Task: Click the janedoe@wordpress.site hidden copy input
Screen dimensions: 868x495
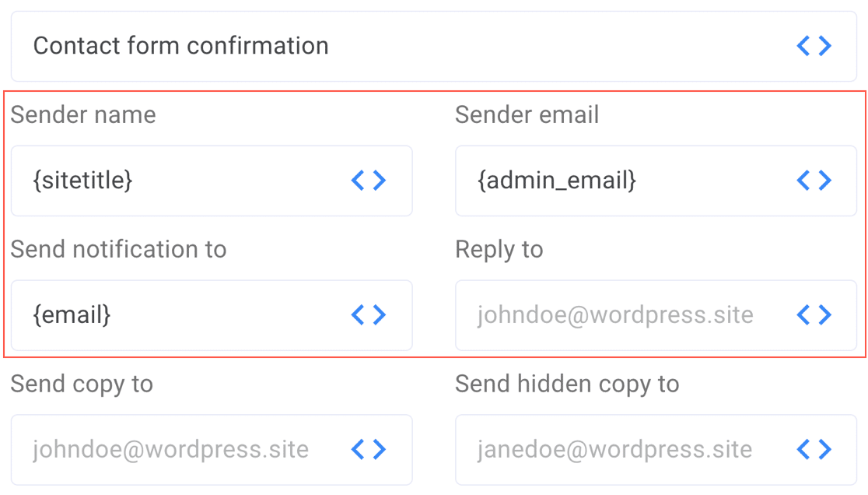Action: [x=656, y=450]
